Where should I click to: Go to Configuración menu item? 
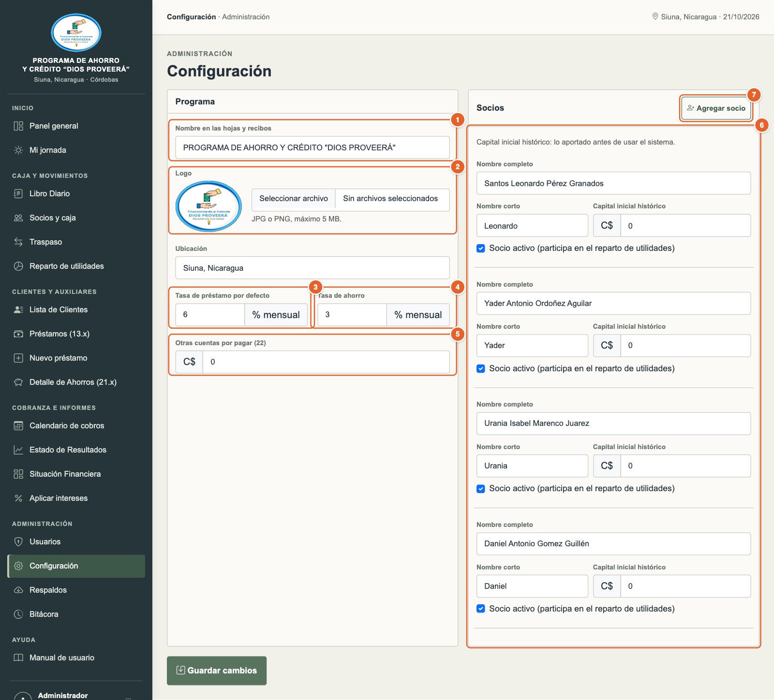(x=76, y=566)
